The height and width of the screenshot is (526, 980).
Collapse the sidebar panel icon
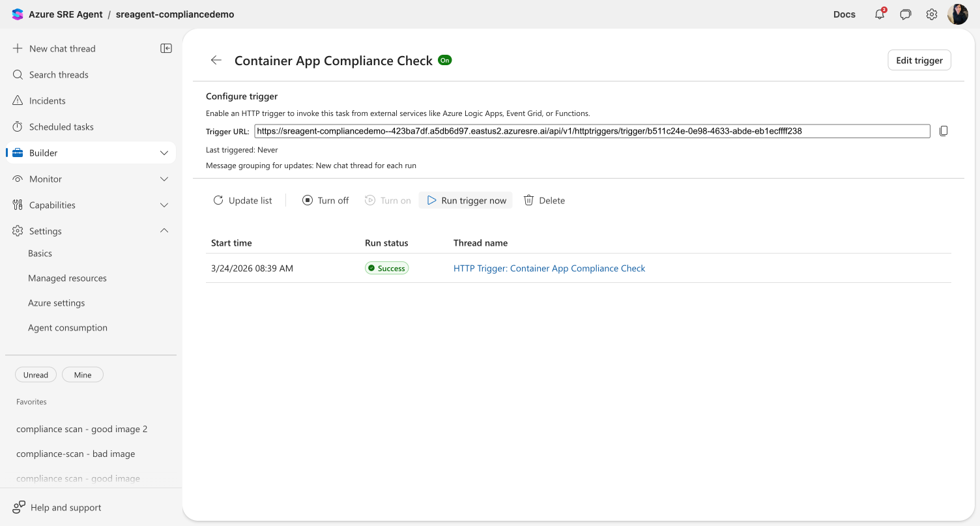[x=166, y=48]
